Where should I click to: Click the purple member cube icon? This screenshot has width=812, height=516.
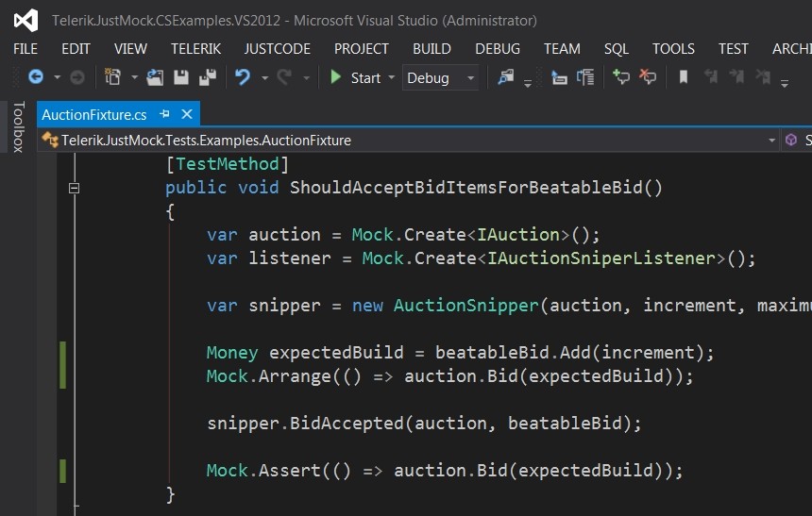[791, 140]
